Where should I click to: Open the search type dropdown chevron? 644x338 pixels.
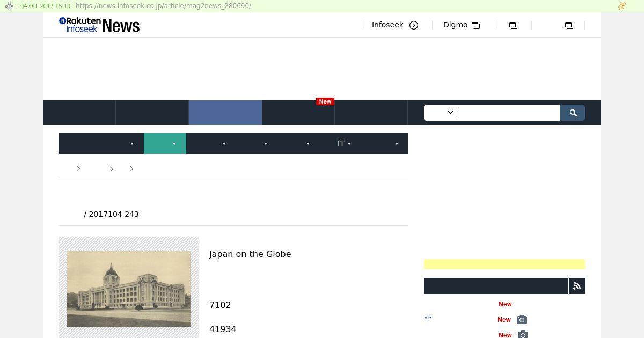(x=450, y=113)
